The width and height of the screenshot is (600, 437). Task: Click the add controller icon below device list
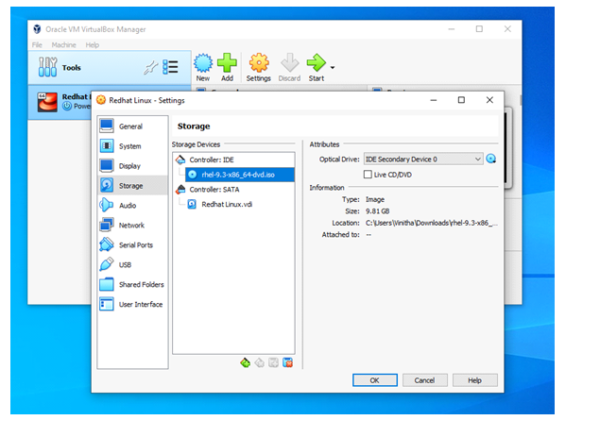(x=245, y=362)
